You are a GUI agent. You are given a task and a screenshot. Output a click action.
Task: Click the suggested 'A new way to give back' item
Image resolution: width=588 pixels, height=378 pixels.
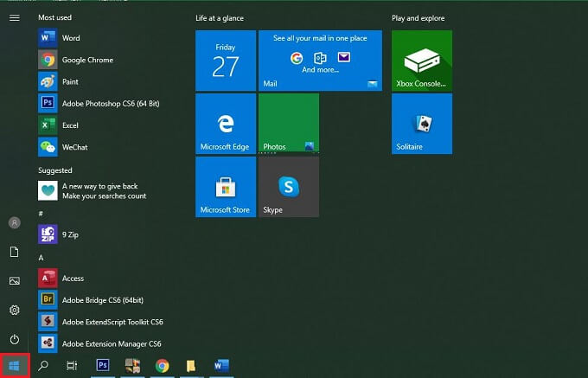point(101,191)
